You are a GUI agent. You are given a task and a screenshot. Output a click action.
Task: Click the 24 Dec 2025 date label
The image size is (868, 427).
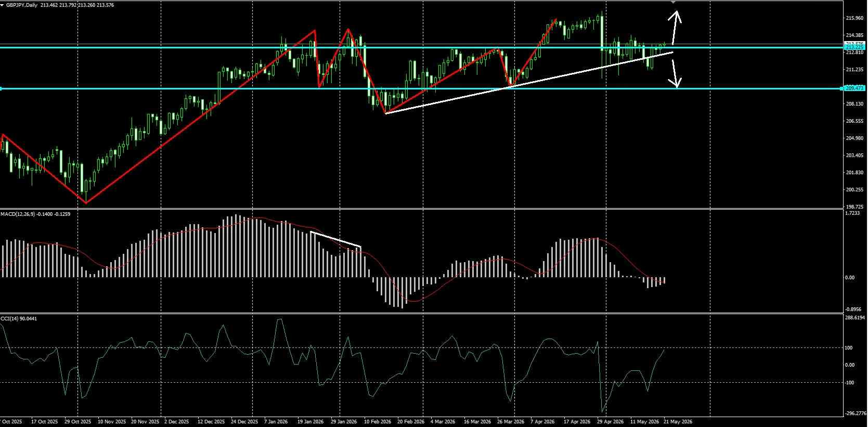coord(244,422)
